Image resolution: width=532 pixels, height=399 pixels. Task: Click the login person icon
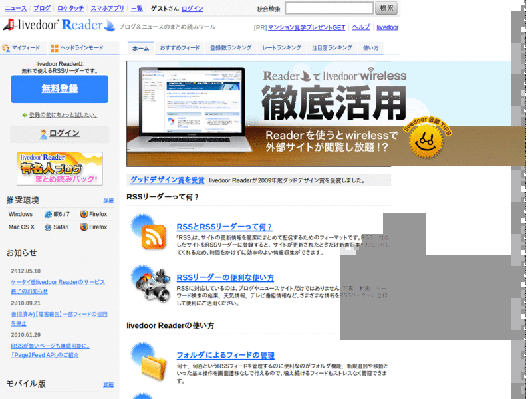click(x=43, y=134)
